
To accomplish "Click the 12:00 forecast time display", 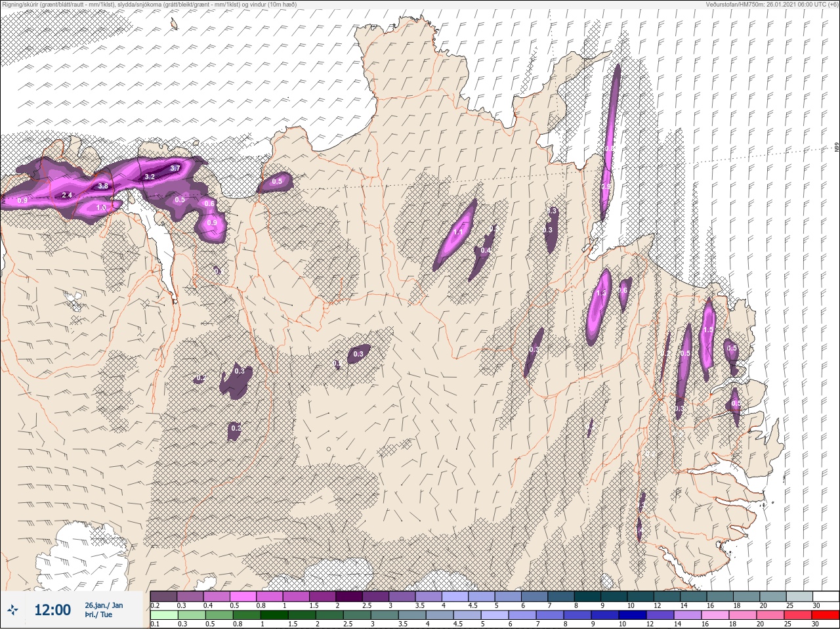I will click(52, 610).
